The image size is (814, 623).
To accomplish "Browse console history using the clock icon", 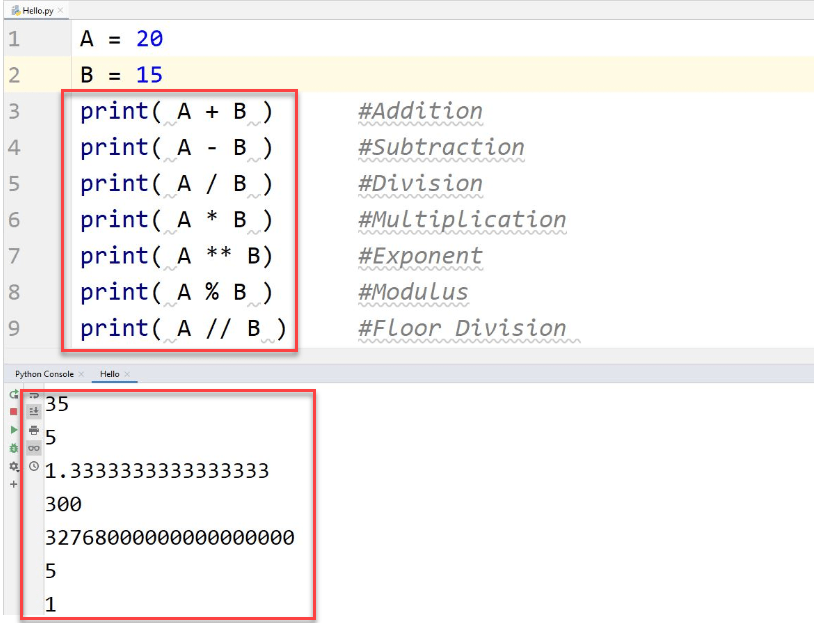I will click(34, 465).
